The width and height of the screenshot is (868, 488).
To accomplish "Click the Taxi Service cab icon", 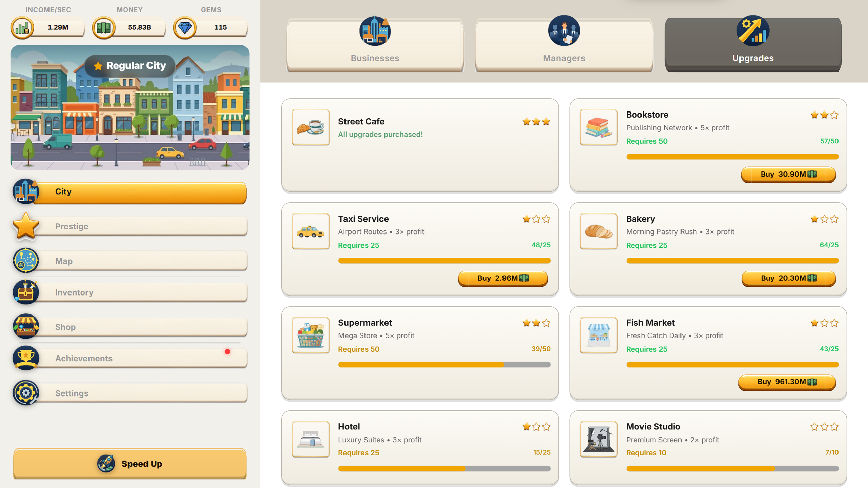I will [311, 231].
